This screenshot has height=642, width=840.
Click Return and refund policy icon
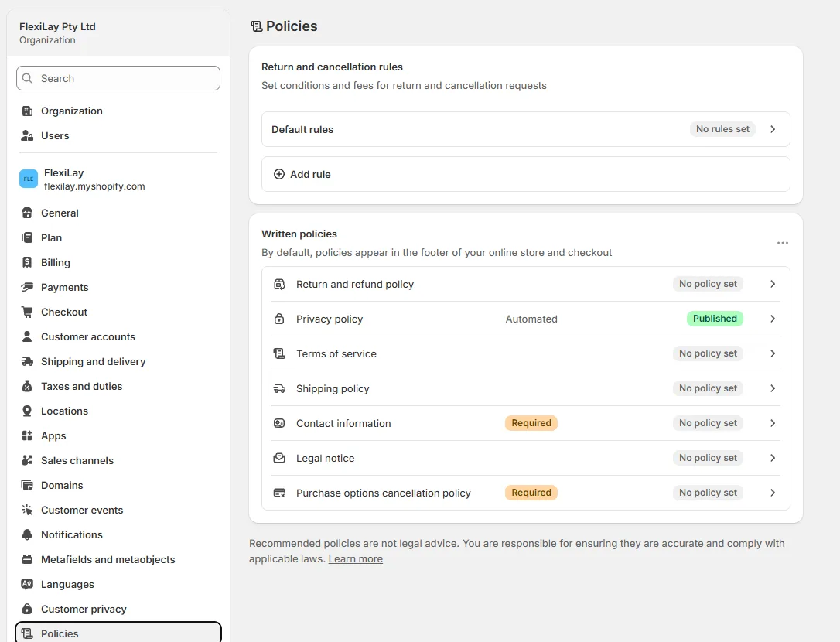(279, 284)
